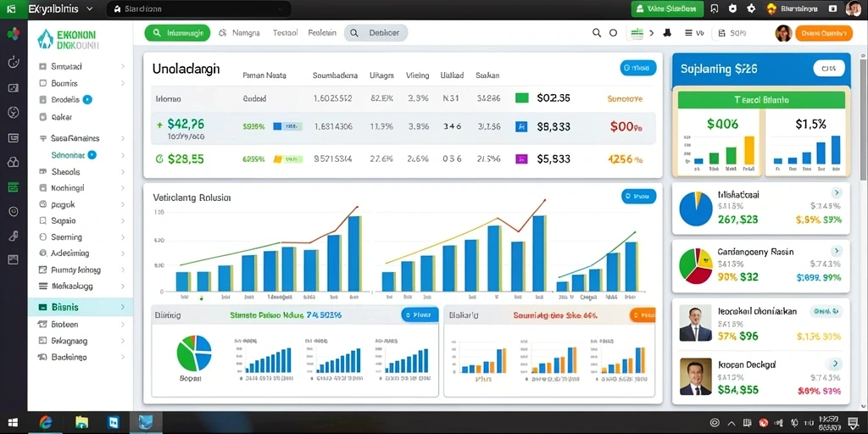Click the top search input field
868x434 pixels.
(199, 9)
